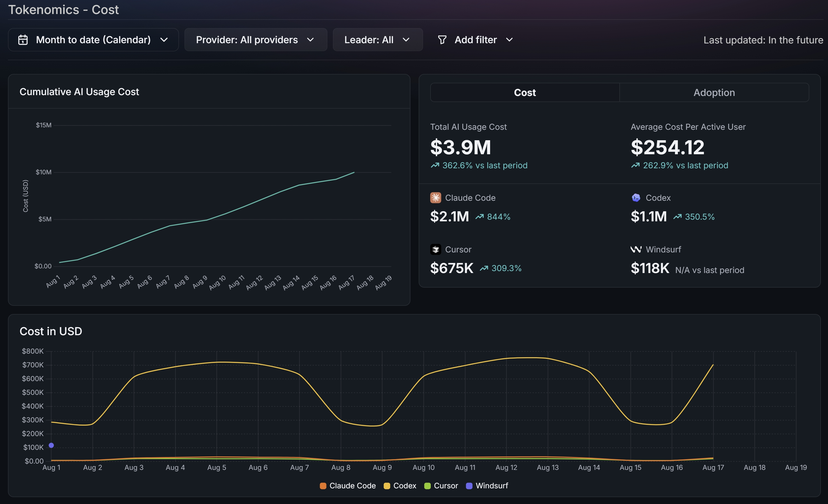
Task: Click the orange Claude Code legend swatch
Action: [x=323, y=486]
